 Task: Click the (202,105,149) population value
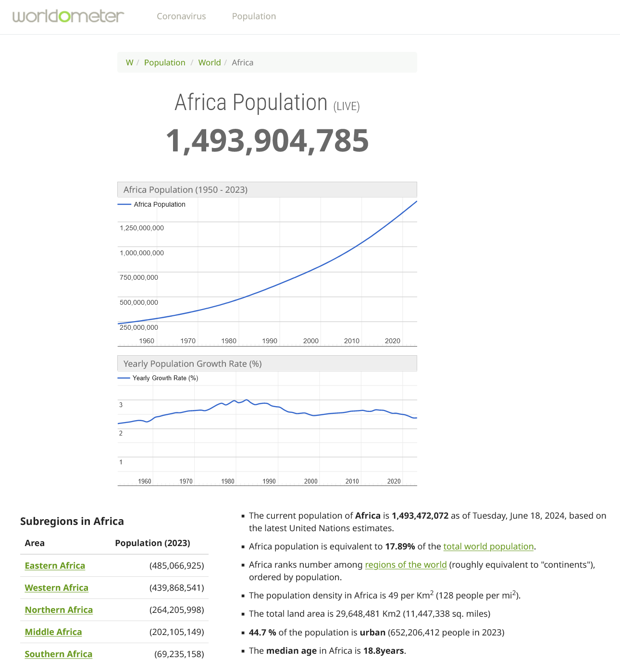click(x=176, y=632)
